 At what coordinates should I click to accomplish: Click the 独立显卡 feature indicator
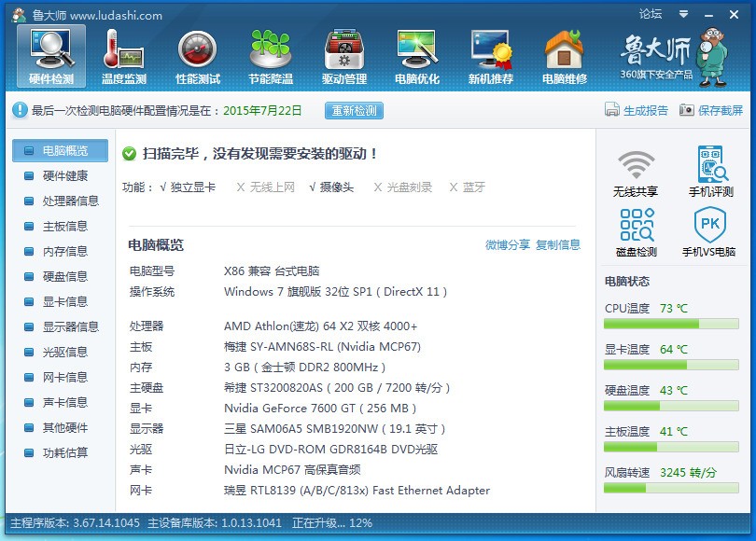(188, 187)
